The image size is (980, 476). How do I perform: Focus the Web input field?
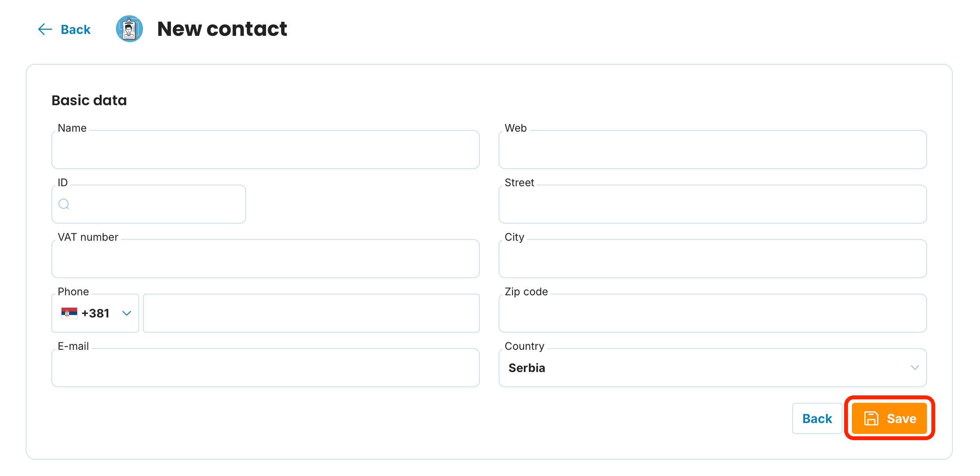pos(712,150)
